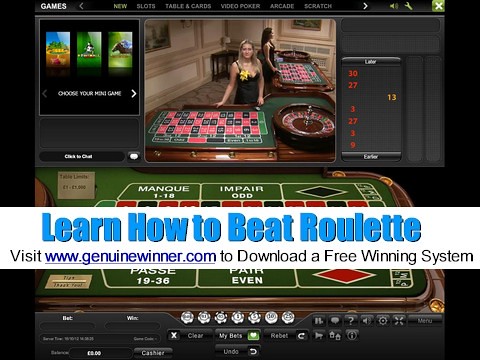Open the ARCADE games tab
The width and height of the screenshot is (480, 360).
coord(282,6)
